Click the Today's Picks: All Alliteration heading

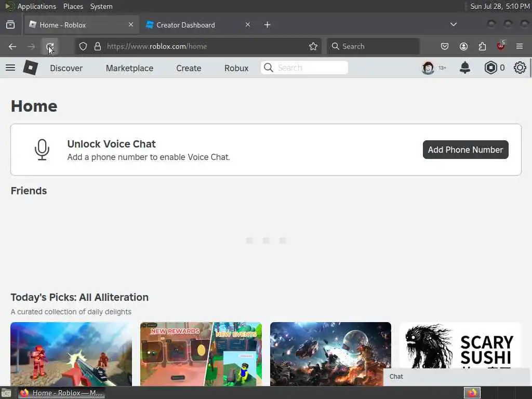click(x=79, y=297)
